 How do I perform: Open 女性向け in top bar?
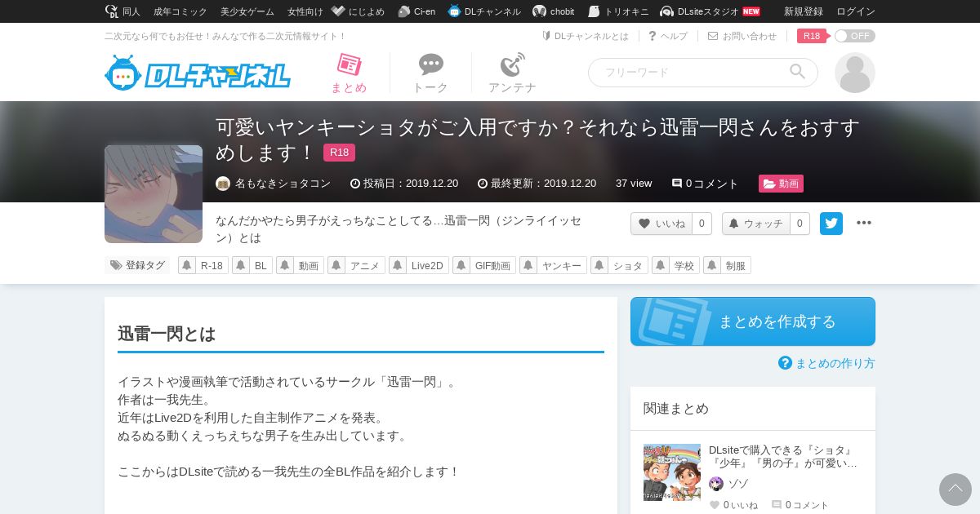pos(305,11)
